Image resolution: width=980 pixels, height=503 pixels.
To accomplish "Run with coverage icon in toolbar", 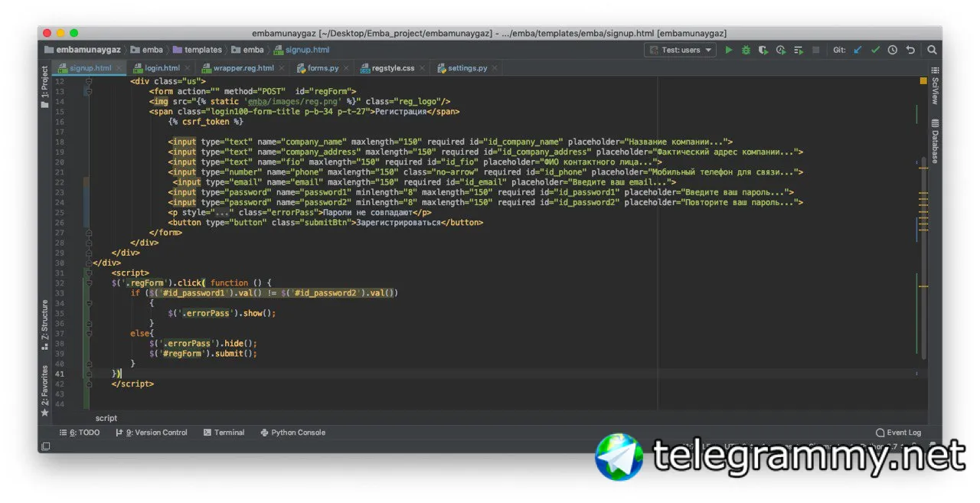I will point(763,50).
